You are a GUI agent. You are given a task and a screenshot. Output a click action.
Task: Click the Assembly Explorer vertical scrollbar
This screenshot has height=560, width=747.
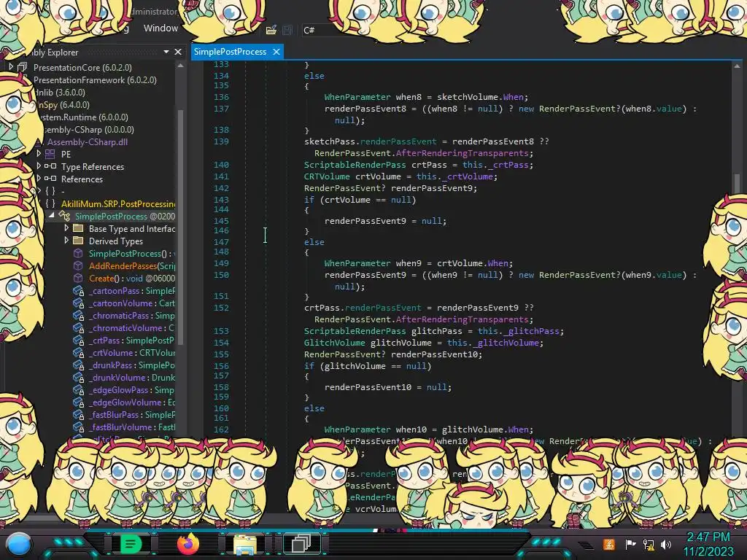[x=181, y=226]
